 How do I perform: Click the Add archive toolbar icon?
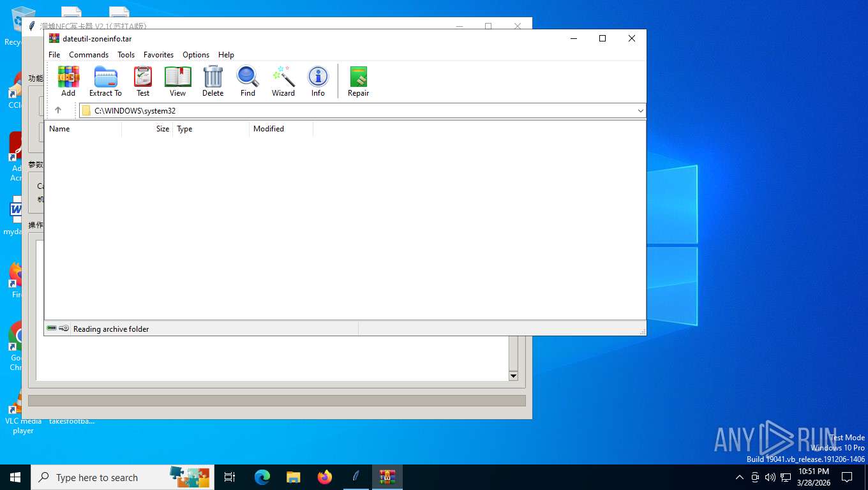point(68,81)
